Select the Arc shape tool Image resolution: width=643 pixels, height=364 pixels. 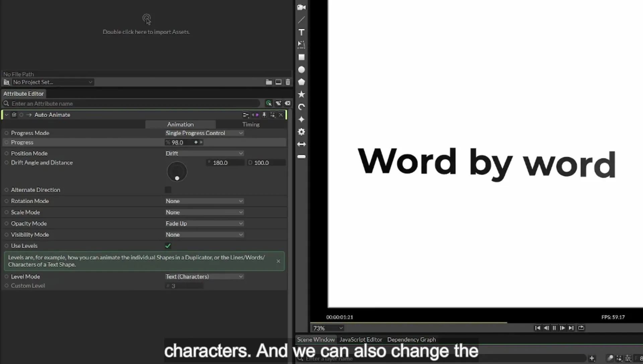(x=301, y=107)
